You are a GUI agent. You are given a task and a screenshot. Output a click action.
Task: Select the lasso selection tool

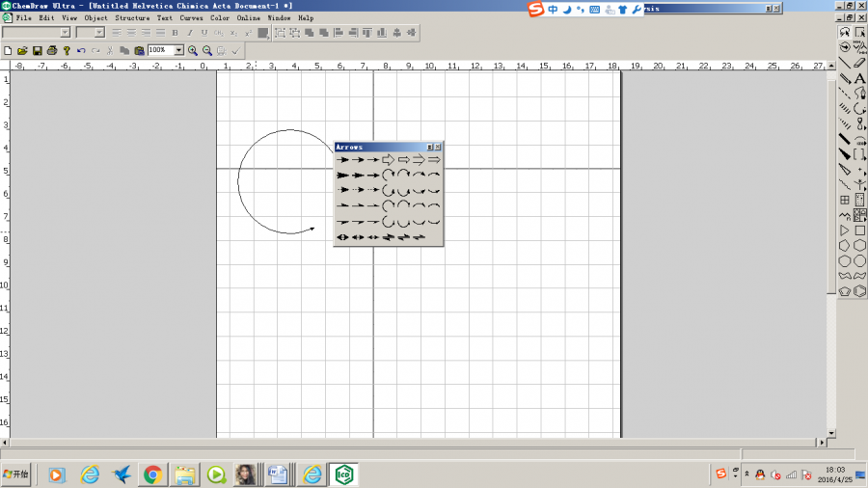(x=845, y=32)
